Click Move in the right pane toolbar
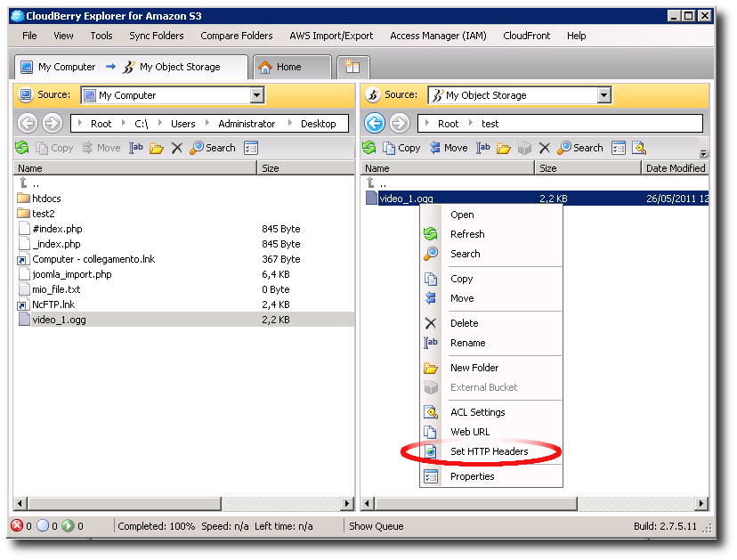737x560 pixels. (x=449, y=148)
